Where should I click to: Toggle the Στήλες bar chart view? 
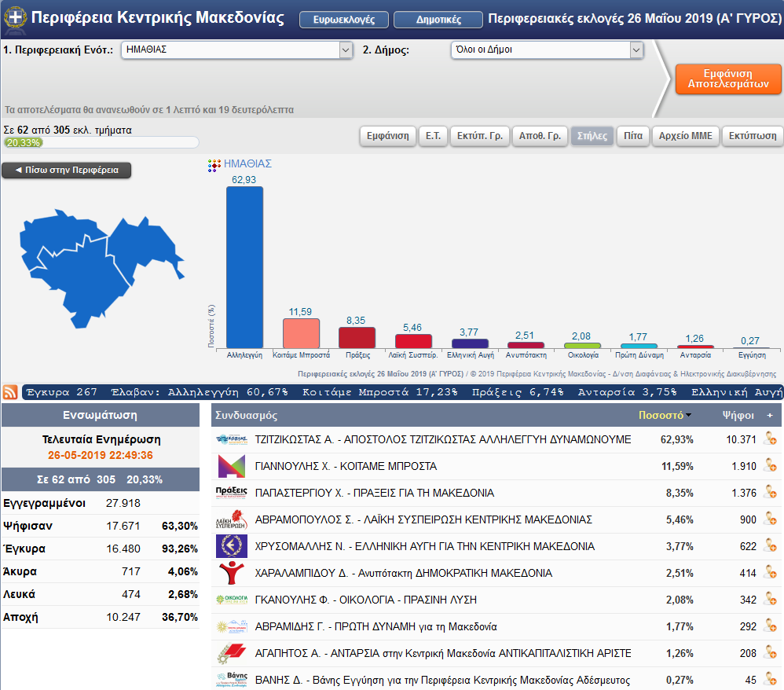click(x=592, y=136)
